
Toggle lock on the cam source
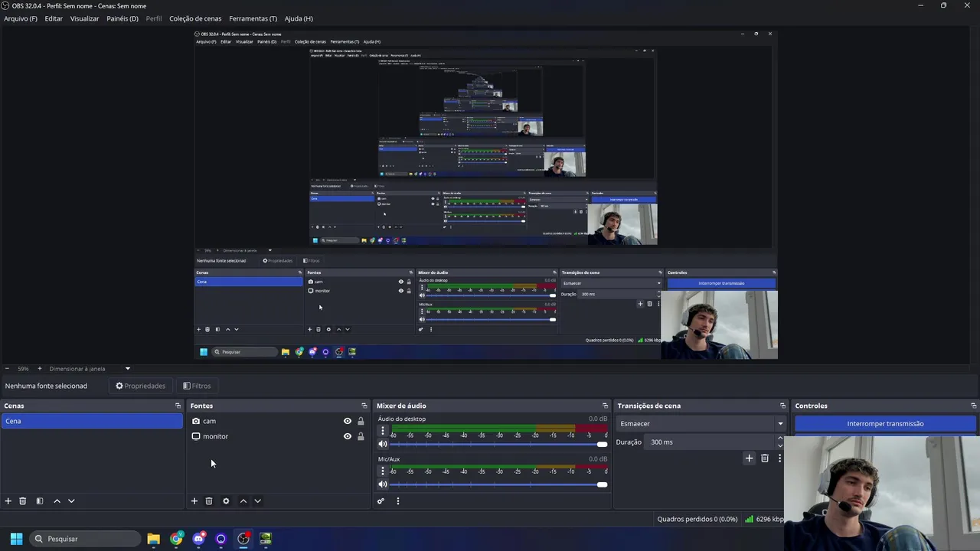click(x=361, y=421)
